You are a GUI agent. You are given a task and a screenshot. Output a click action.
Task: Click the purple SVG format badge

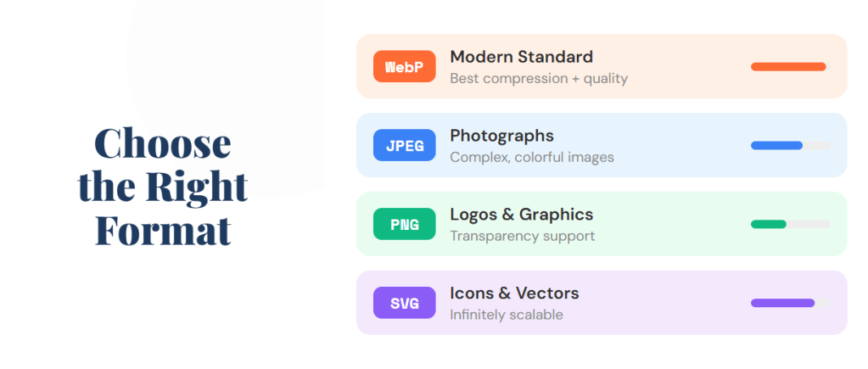pyautogui.click(x=404, y=303)
